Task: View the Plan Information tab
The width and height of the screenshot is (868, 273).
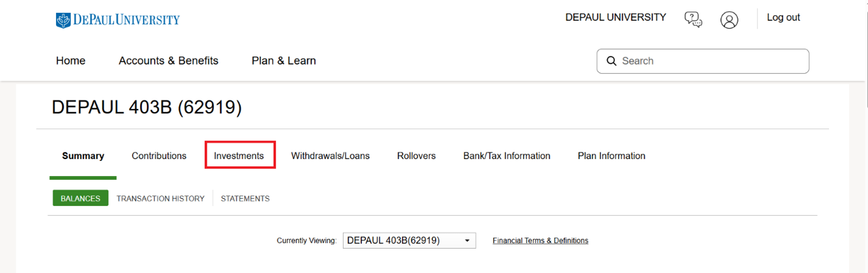Action: click(x=611, y=156)
